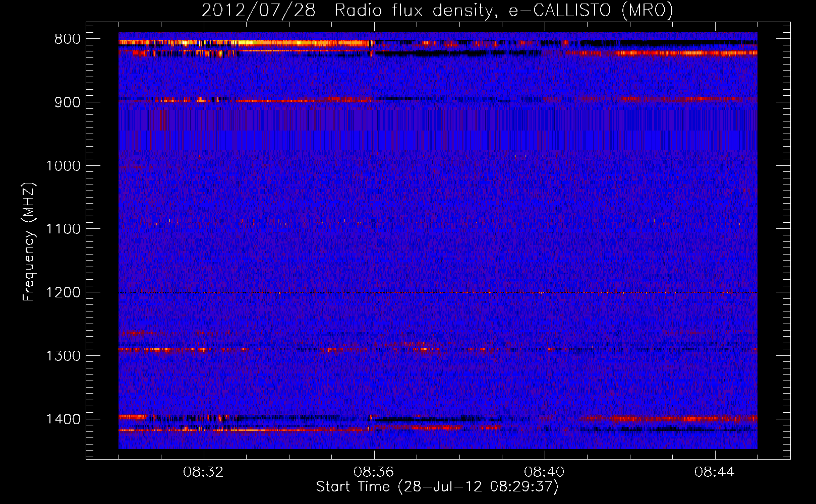Image resolution: width=816 pixels, height=504 pixels.
Task: Click the 900 frequency tick label
Action: [x=68, y=102]
